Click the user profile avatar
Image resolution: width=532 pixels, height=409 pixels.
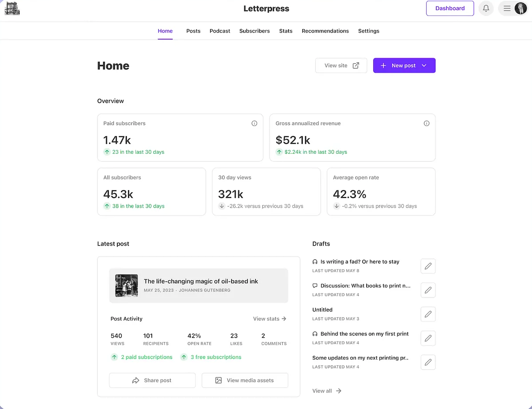tap(521, 8)
